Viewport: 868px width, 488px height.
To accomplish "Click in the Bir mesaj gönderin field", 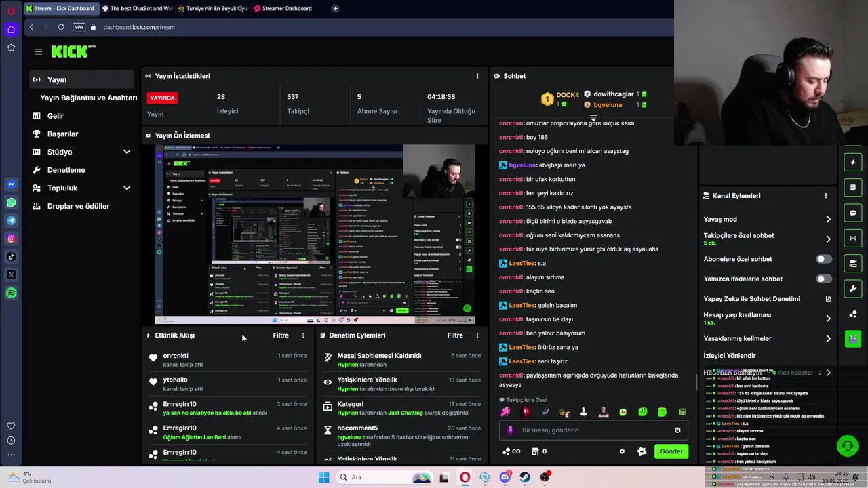I will pos(593,430).
